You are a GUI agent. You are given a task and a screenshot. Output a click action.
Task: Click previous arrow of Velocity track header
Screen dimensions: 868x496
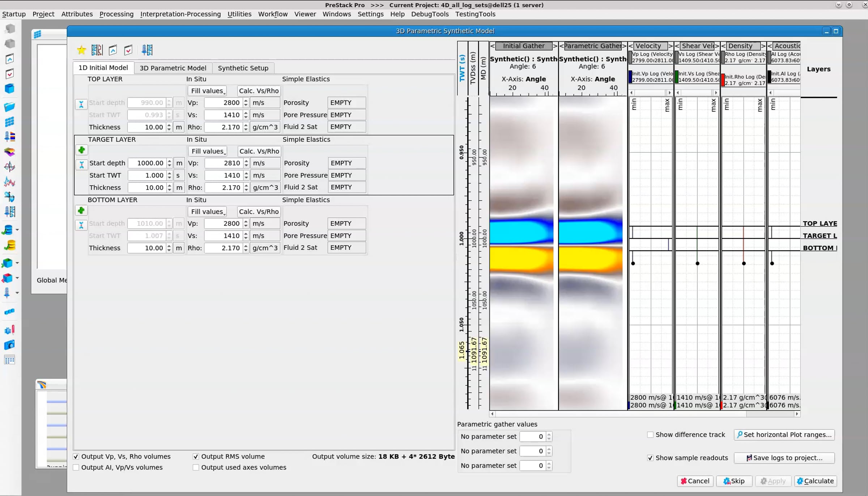[x=631, y=46]
